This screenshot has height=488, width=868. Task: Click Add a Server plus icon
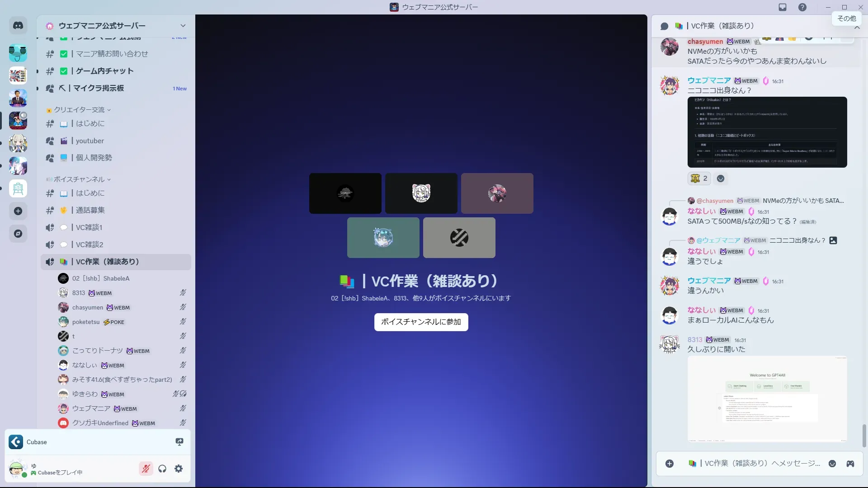coord(18,211)
